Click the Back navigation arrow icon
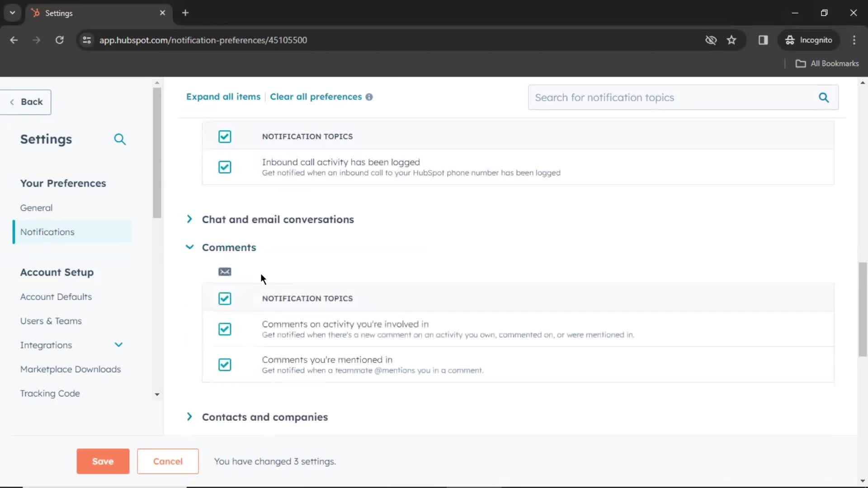 click(x=12, y=101)
